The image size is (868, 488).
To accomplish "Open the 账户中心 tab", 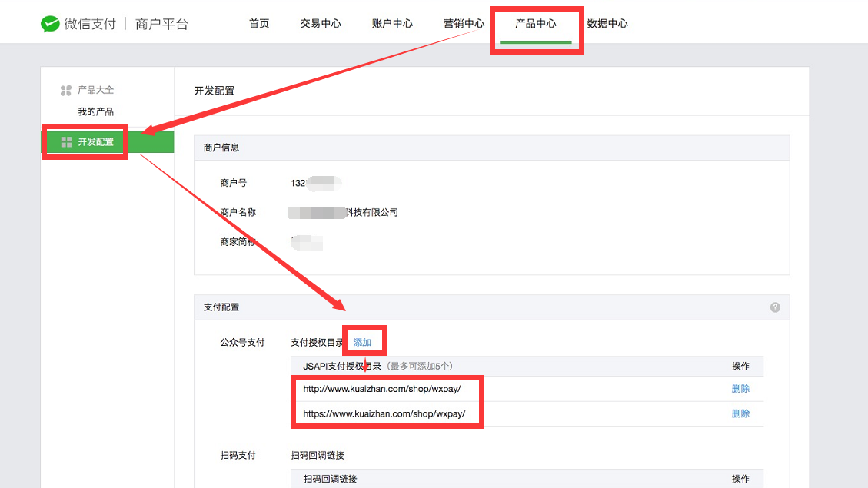I will click(x=392, y=24).
